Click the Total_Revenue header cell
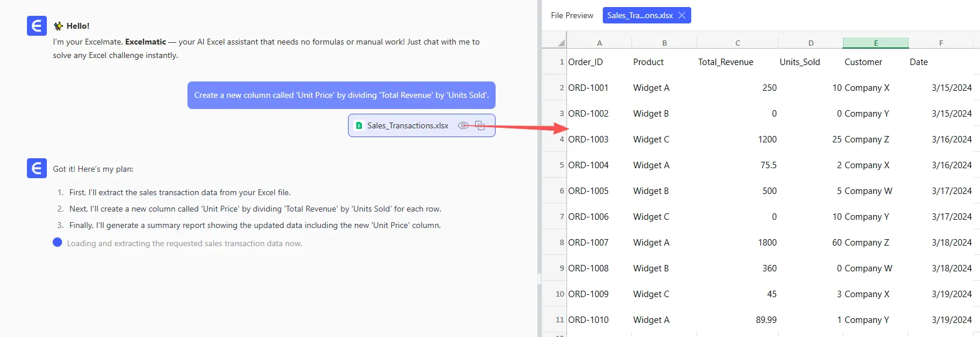The image size is (980, 337). click(x=726, y=62)
